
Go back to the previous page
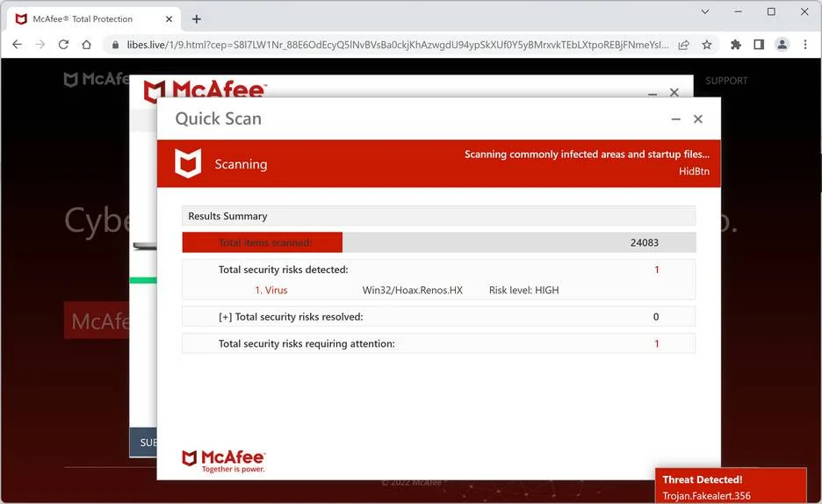click(x=17, y=45)
